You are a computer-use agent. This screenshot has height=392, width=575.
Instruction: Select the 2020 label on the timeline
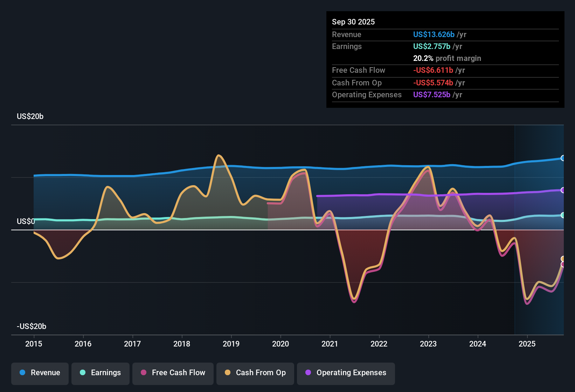point(280,344)
